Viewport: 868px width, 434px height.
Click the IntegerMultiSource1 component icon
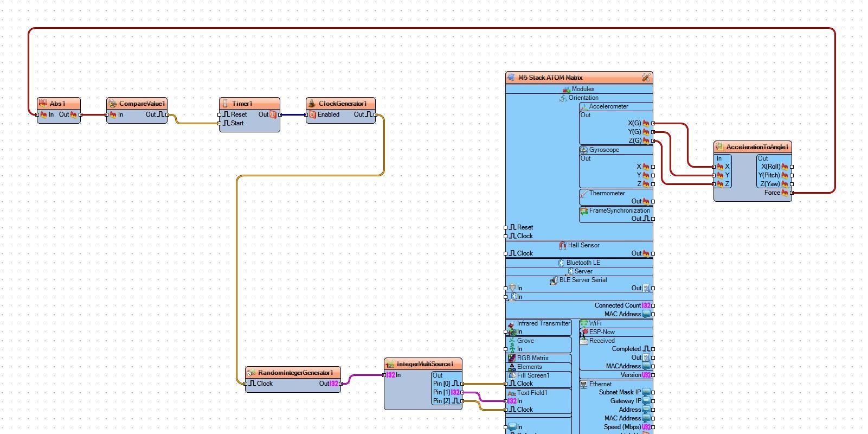[x=390, y=363]
